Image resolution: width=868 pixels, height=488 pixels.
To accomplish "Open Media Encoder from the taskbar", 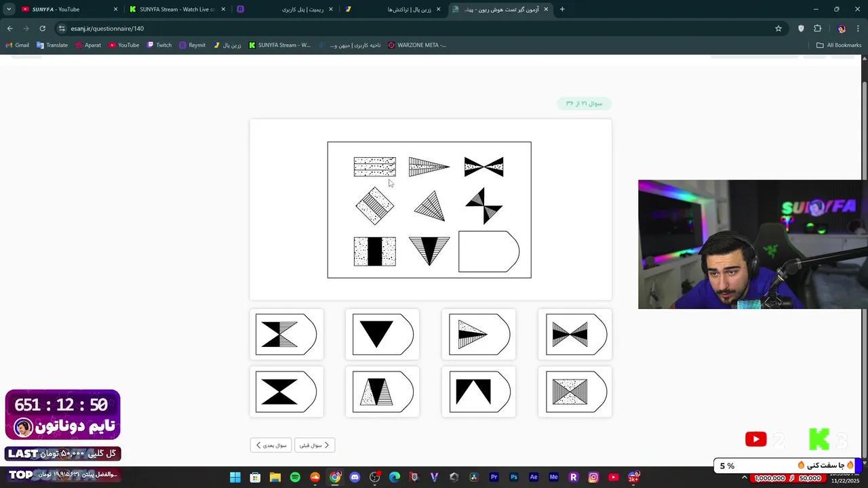I will 553,477.
